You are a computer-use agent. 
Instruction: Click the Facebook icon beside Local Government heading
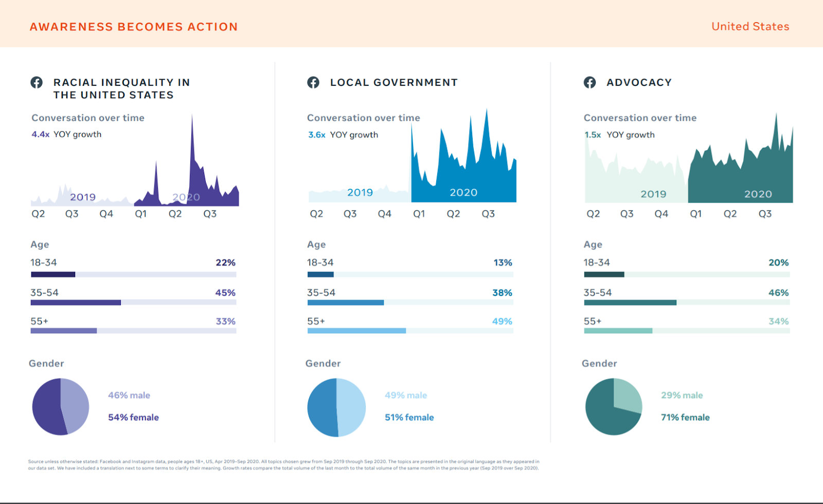coord(314,82)
